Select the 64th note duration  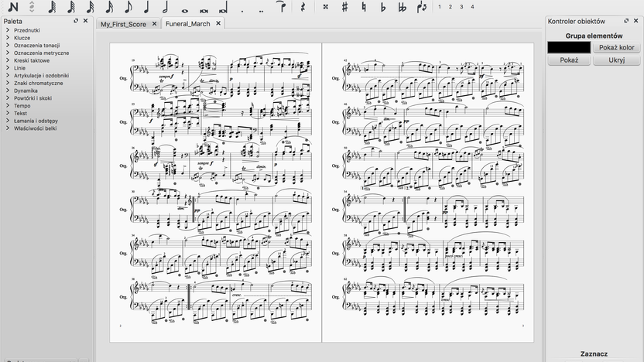click(x=71, y=6)
